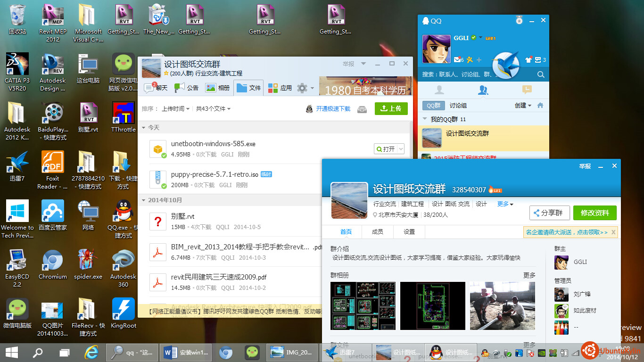Screen dimensions: 644x362
Task: Click the green 上传 upload button
Action: point(391,108)
